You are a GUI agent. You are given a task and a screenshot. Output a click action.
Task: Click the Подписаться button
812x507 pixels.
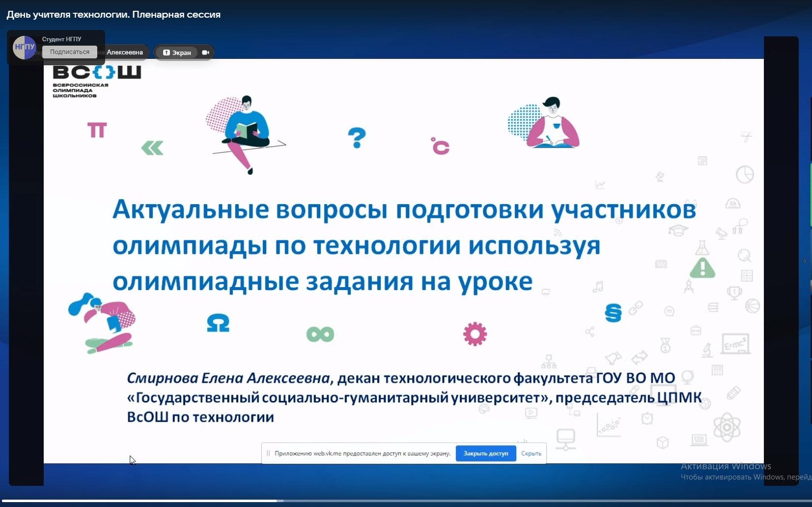[70, 52]
